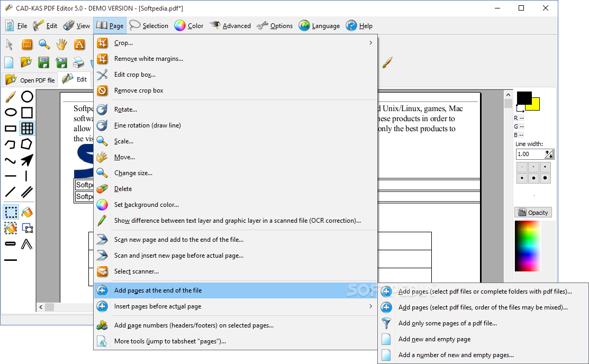This screenshot has width=589, height=364.
Task: Choose Scan new page and add to end
Action: point(236,240)
